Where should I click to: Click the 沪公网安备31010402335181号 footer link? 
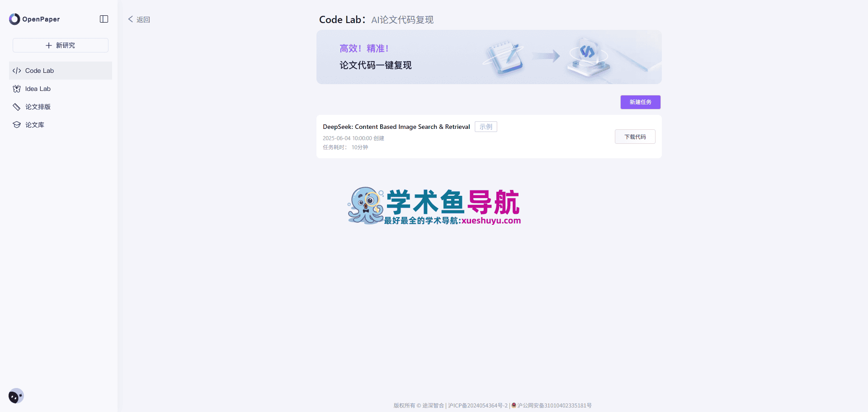point(554,406)
